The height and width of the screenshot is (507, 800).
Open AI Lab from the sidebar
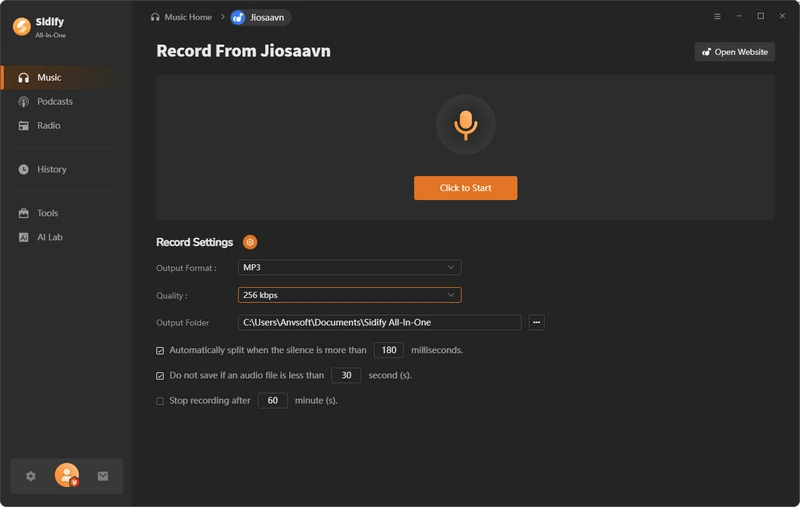(x=50, y=237)
